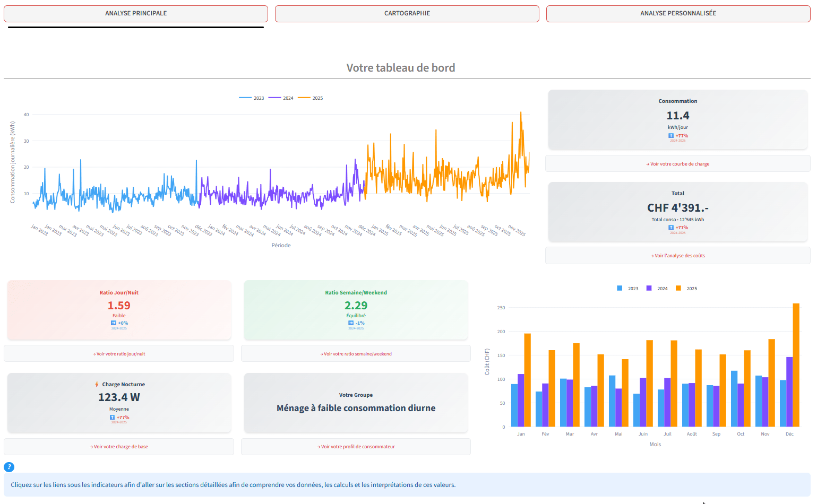Click the orange 2025 swatch in bar chart legend

click(678, 288)
